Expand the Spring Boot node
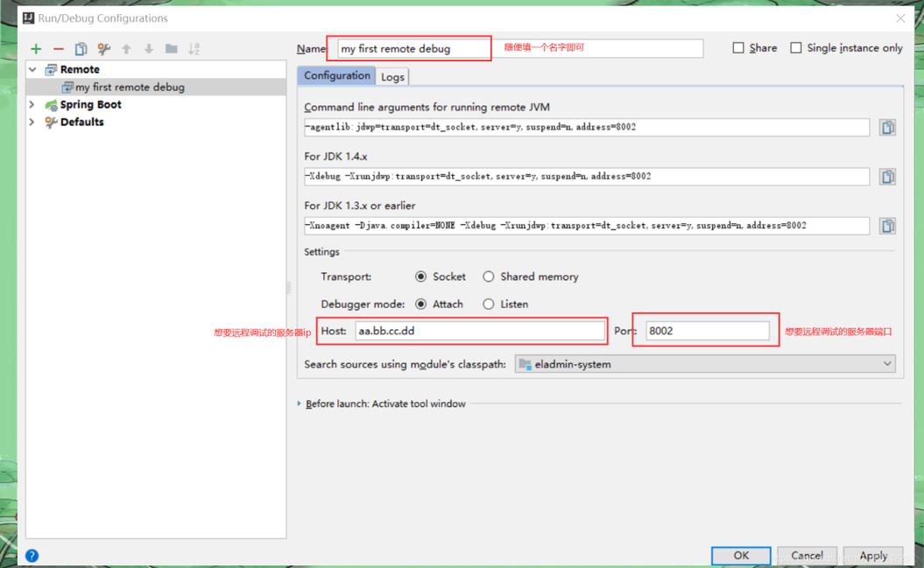Screen dimensions: 924x568 [x=32, y=105]
